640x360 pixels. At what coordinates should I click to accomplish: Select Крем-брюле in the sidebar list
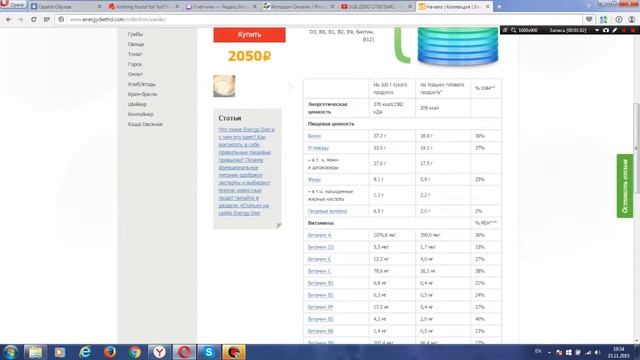[142, 94]
